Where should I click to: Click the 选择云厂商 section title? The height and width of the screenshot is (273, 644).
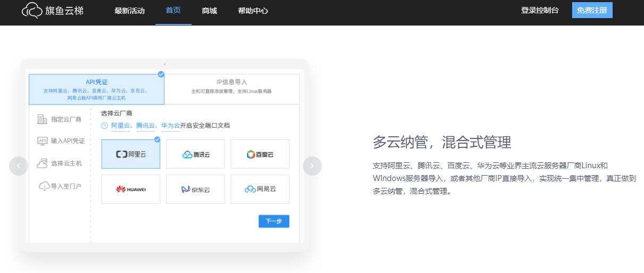117,113
